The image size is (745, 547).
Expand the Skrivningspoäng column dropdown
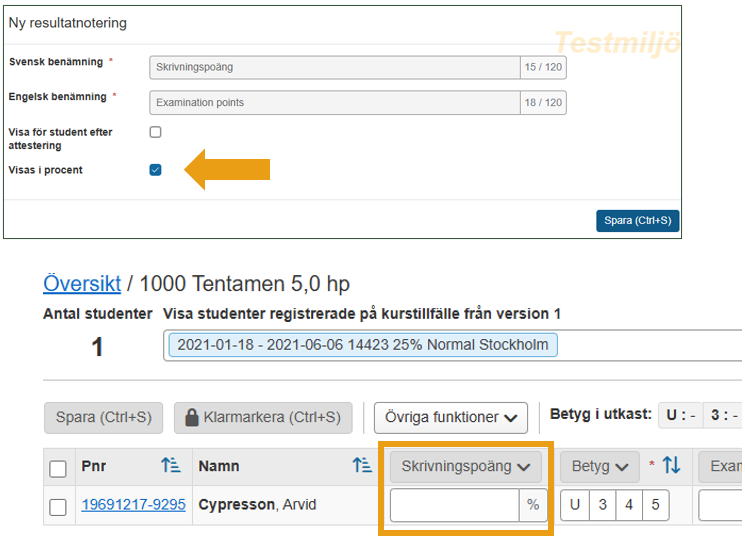[465, 466]
